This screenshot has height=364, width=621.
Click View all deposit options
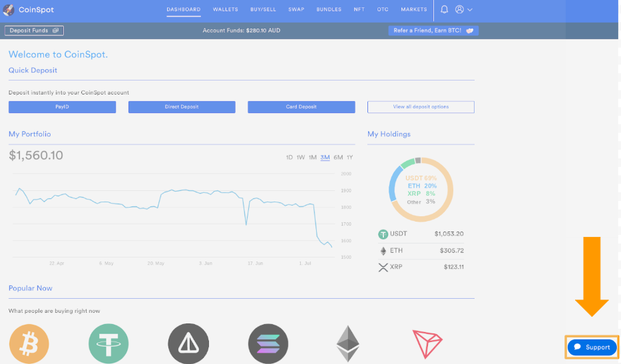click(x=421, y=107)
